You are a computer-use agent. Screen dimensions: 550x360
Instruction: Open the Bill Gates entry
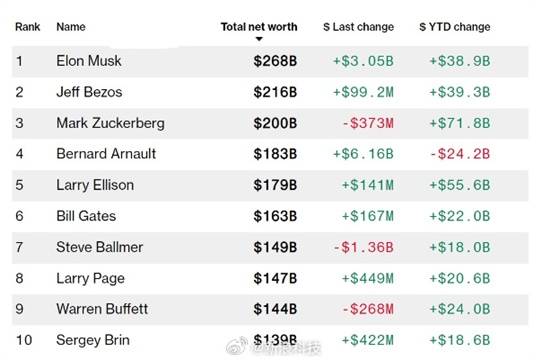[x=86, y=216]
